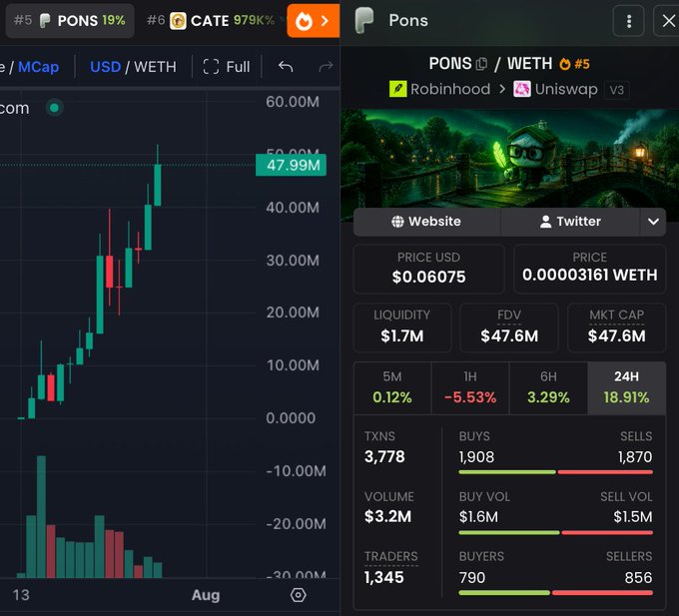
Task: Click the TXNS 3,778 value
Action: click(384, 456)
